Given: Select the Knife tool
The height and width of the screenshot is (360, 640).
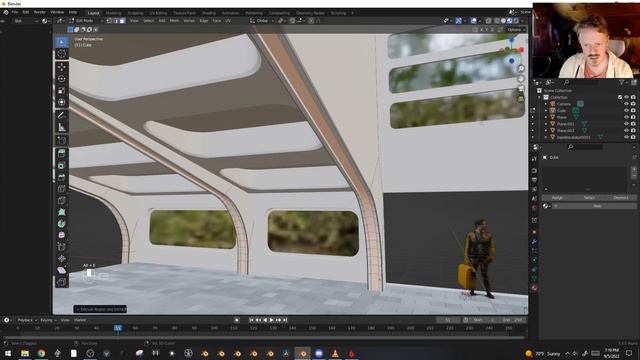Looking at the screenshot, I should point(62,200).
